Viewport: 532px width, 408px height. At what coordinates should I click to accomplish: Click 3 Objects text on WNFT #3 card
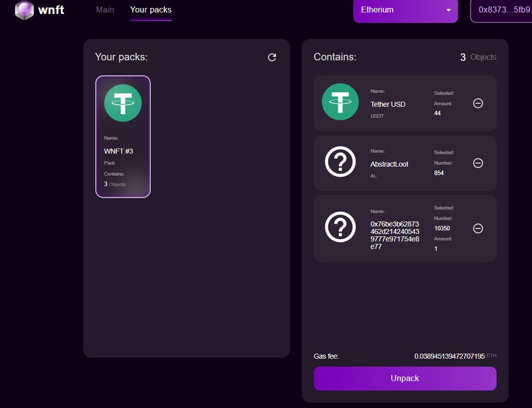(x=115, y=184)
